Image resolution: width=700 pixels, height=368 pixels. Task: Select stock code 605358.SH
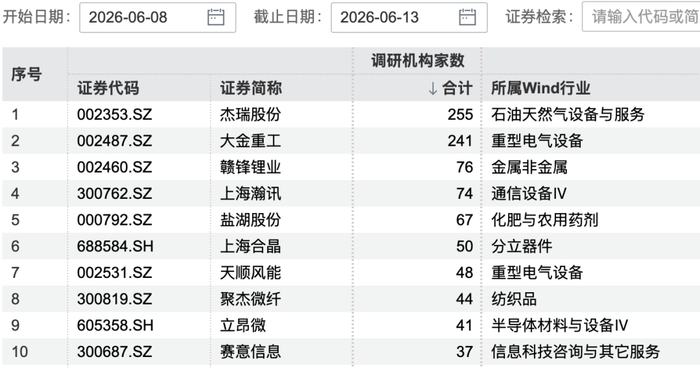click(x=115, y=325)
